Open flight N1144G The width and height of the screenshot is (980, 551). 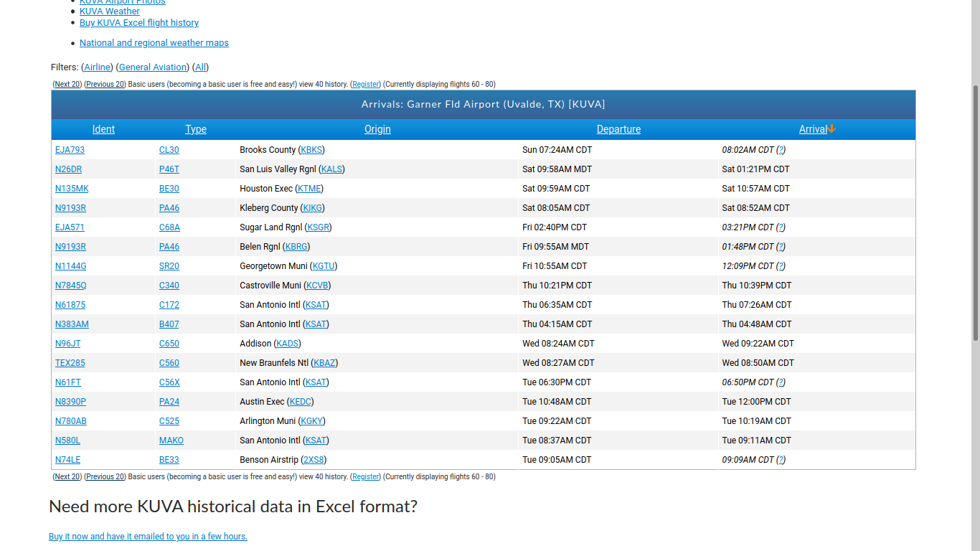[x=70, y=266]
